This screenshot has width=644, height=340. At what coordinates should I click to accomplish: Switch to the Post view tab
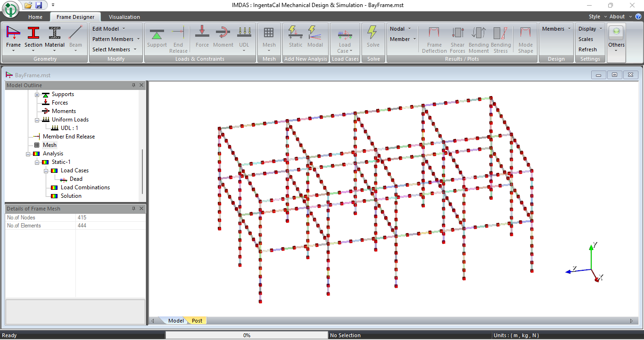click(197, 321)
